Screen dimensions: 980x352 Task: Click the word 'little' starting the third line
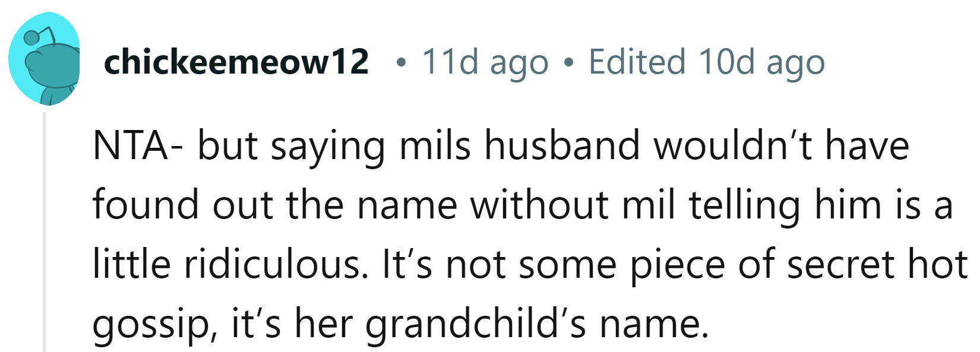click(131, 265)
